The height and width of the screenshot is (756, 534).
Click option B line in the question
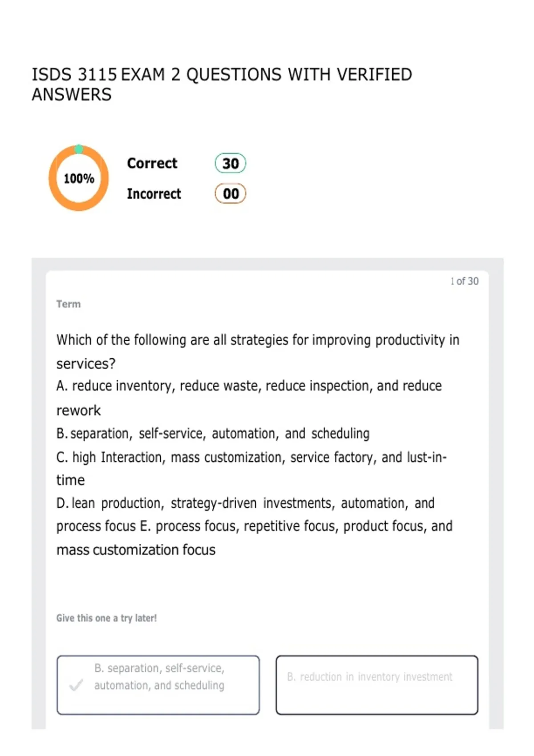point(213,434)
